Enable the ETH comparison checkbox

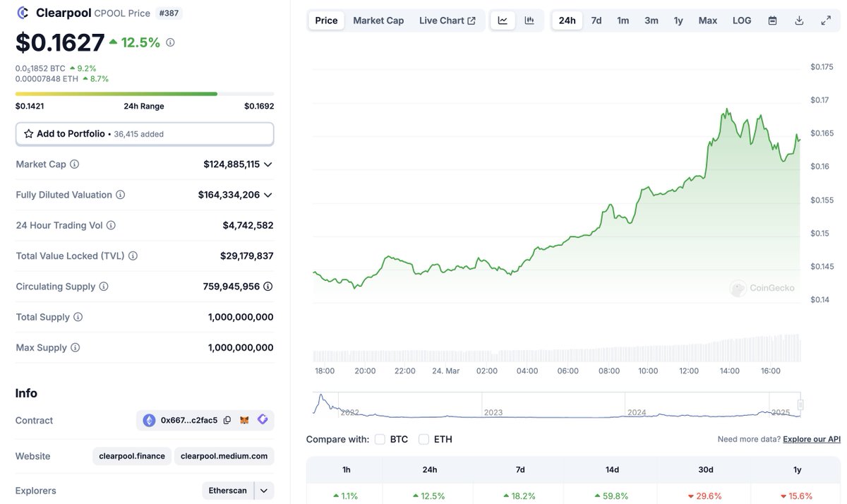pos(424,438)
